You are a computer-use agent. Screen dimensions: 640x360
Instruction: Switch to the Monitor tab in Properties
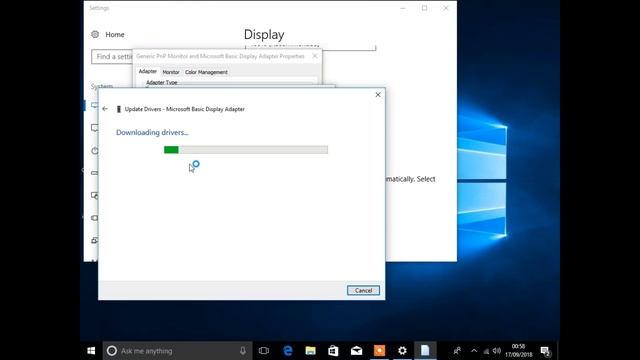tap(171, 72)
